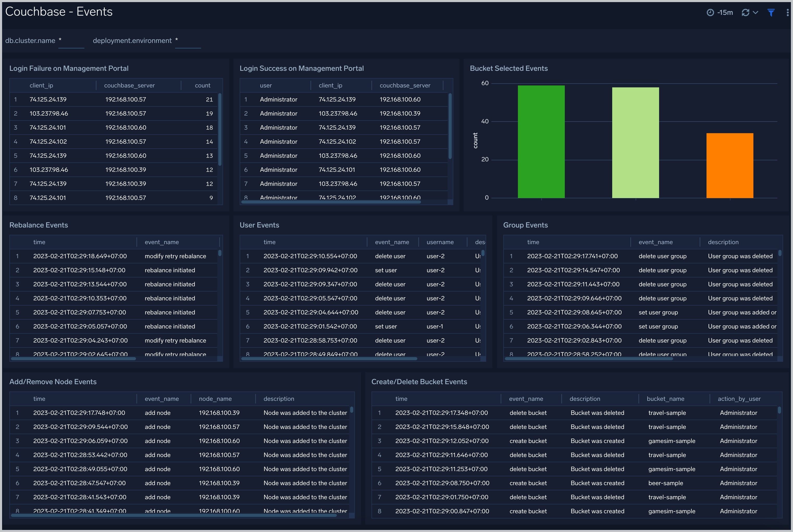The image size is (793, 532).
Task: Click 'add node' in Node Events row 1
Action: point(158,413)
